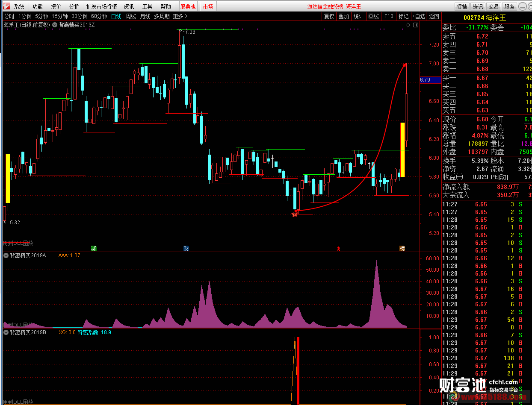The width and height of the screenshot is (532, 405).
Task: Click the 标记 mark button
Action: 403,16
